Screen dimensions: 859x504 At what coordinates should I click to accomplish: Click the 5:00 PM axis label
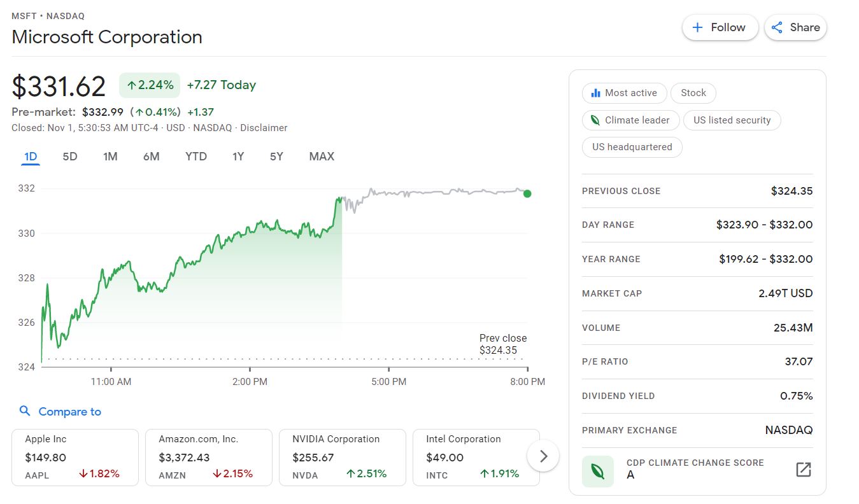click(x=389, y=382)
